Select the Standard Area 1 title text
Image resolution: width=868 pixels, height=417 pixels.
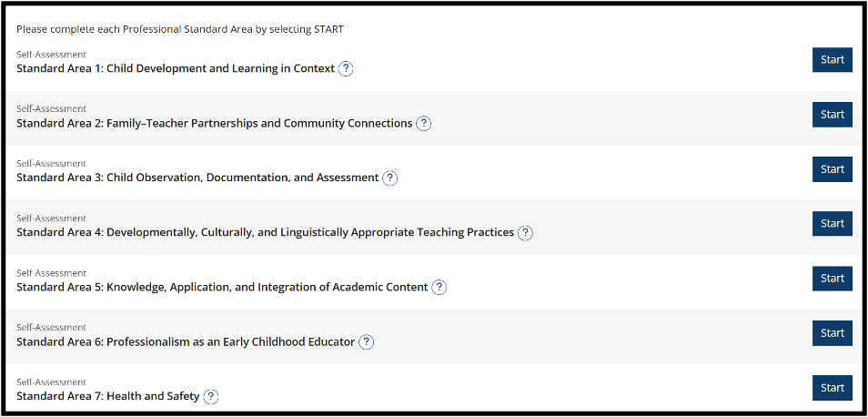click(176, 68)
